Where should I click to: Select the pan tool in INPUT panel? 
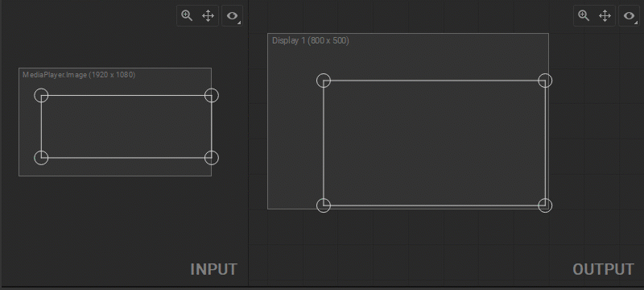click(x=208, y=16)
